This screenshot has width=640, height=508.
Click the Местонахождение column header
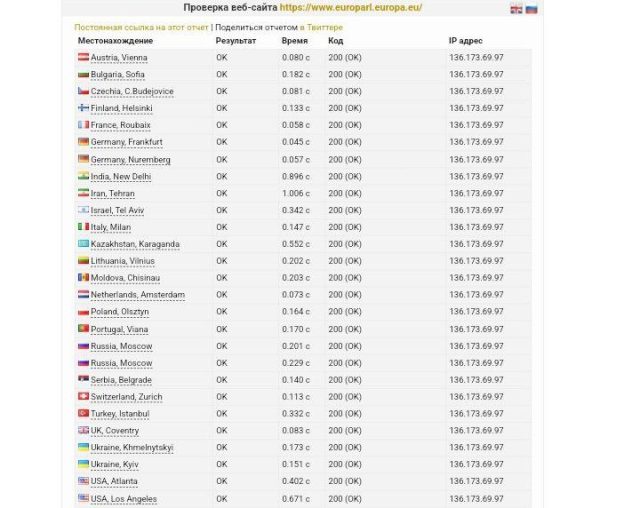click(116, 41)
